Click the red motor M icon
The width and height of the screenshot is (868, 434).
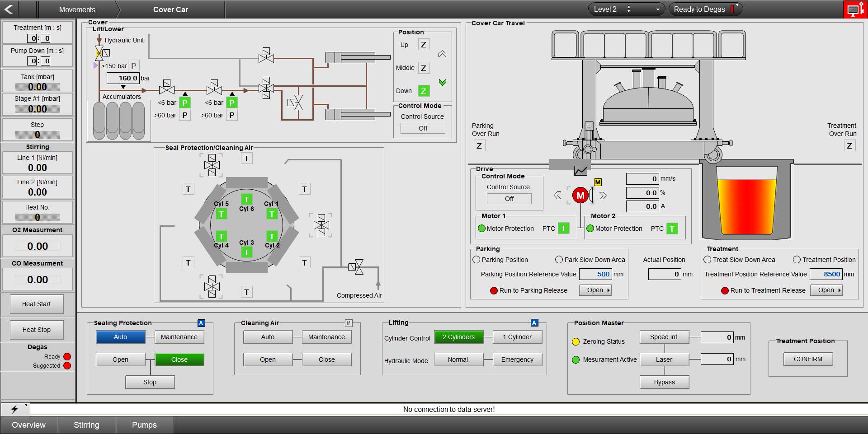(580, 195)
